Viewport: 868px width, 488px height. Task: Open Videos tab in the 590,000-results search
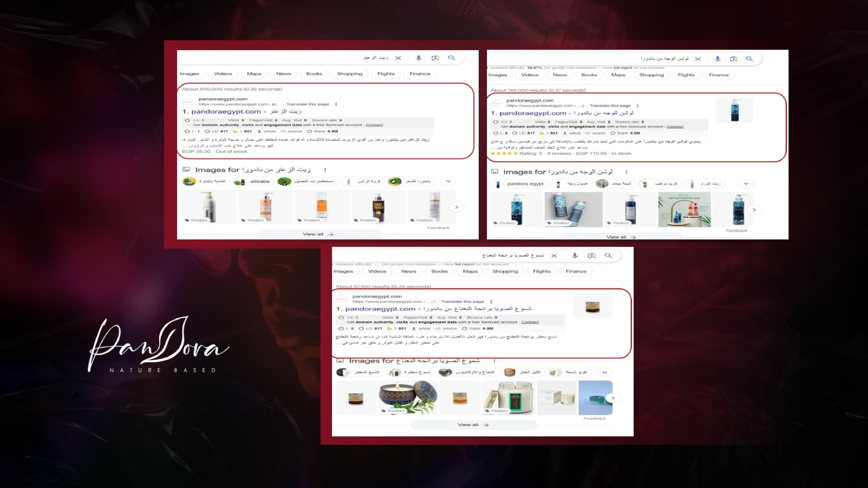coord(223,74)
